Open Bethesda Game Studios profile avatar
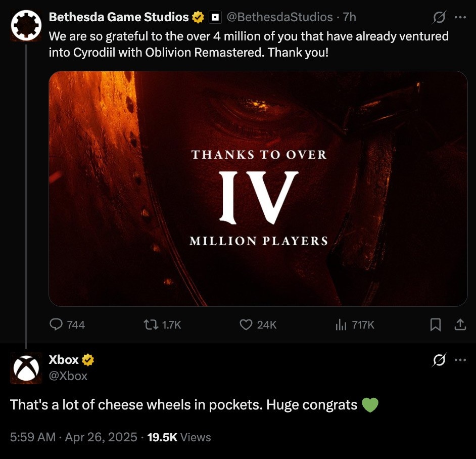 [x=26, y=25]
